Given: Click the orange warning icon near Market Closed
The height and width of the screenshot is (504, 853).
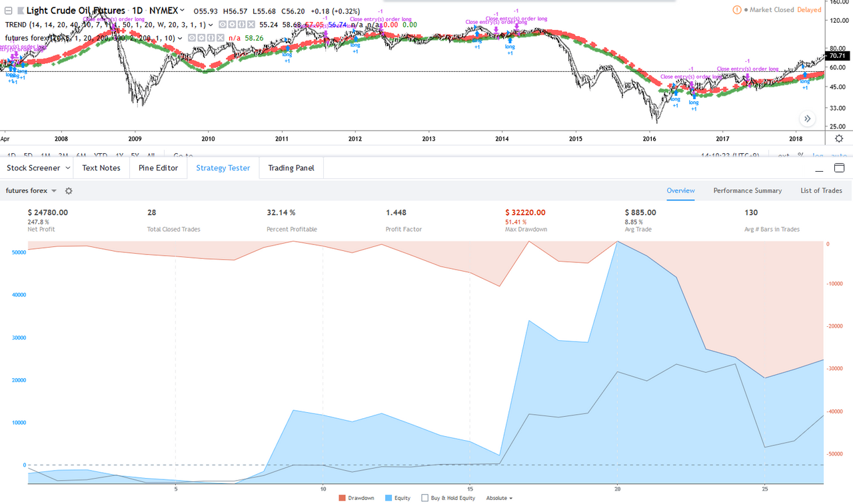Looking at the screenshot, I should coord(736,10).
